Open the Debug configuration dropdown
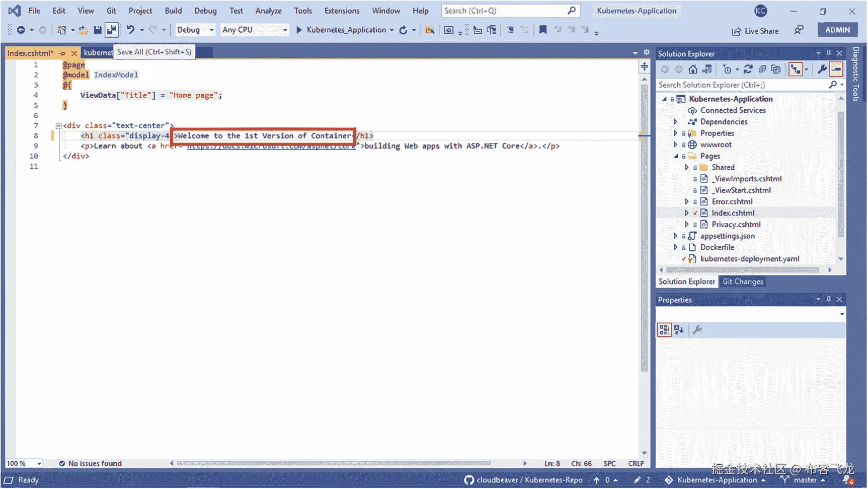 pos(195,30)
